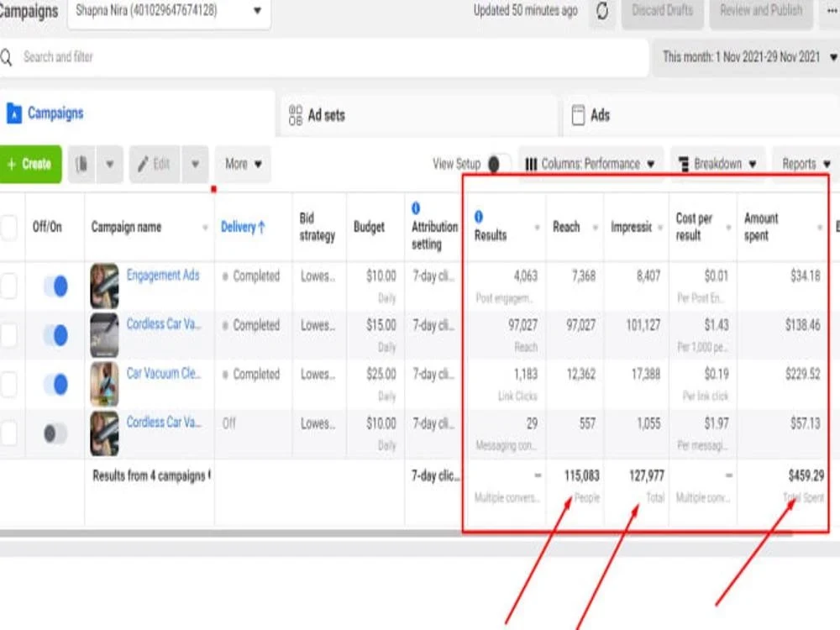This screenshot has height=630, width=840.
Task: Open the Campaign name column menu
Action: pyautogui.click(x=205, y=228)
